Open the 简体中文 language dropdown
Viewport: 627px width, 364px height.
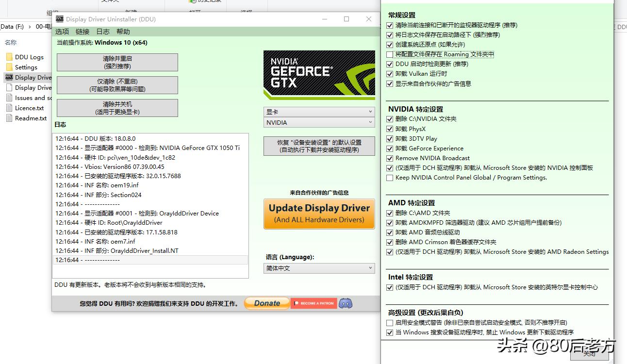point(320,268)
